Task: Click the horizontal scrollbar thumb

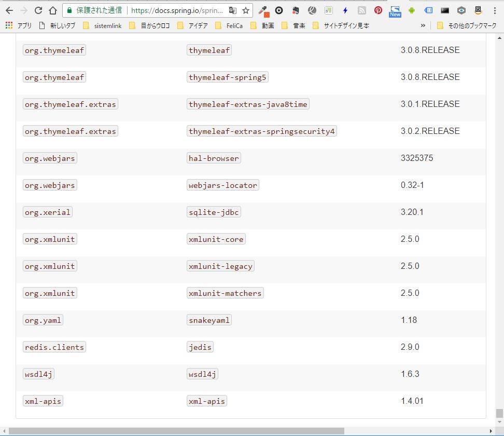Action: tap(176, 431)
